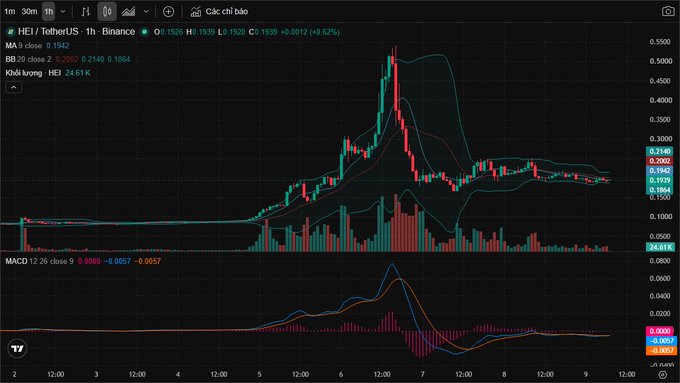Select the bar chart style icon
This screenshot has width=680, height=383.
click(85, 12)
